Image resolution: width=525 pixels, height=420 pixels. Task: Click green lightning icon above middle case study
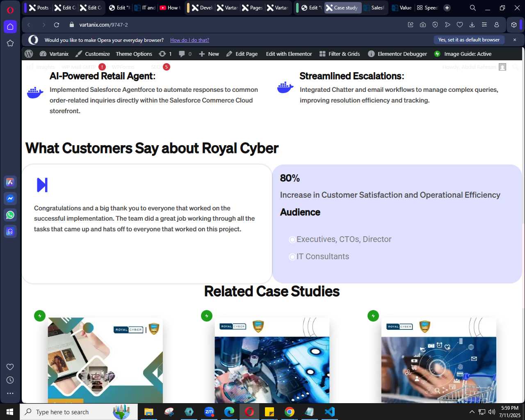click(207, 316)
